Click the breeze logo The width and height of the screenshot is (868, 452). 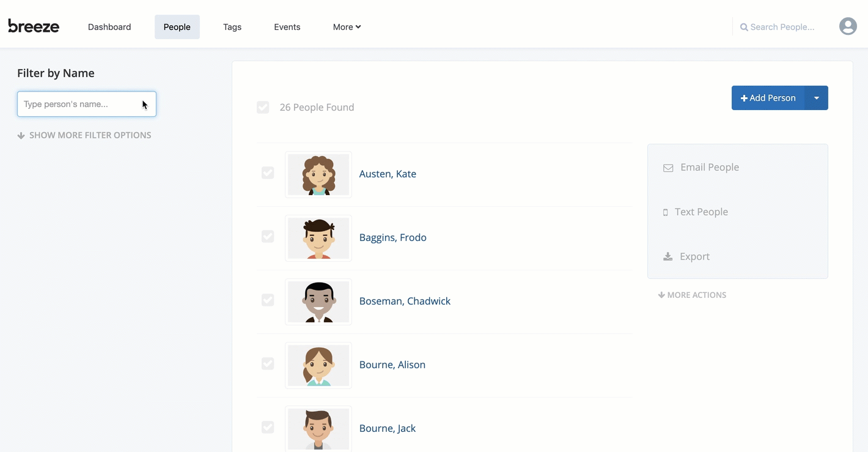(x=34, y=26)
